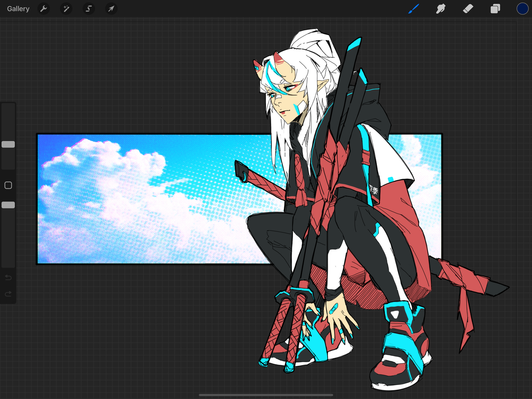Click the home indicator bar at bottom
The image size is (532, 399).
(266, 395)
